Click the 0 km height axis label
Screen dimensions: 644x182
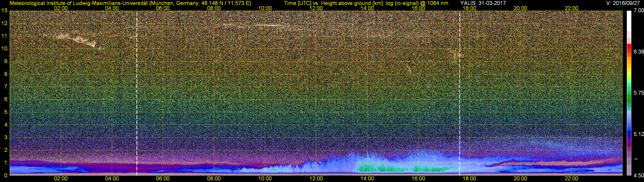(6, 176)
